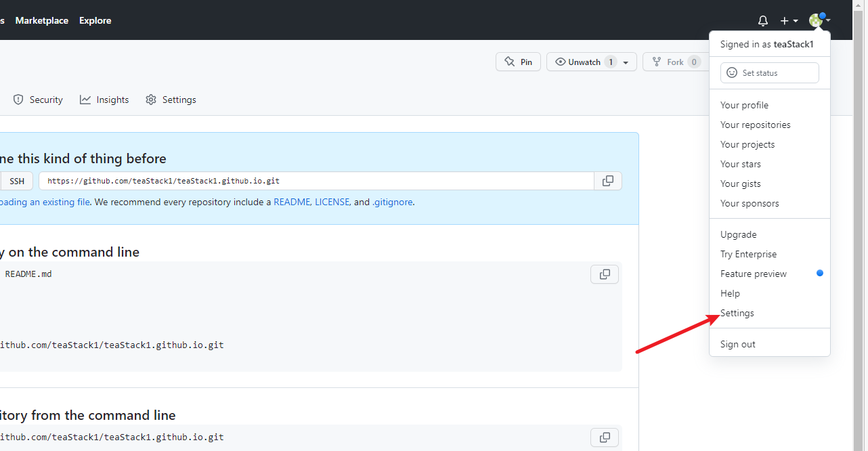Screen dimensions: 868x451
Task: Open the Insights tab
Action: click(104, 100)
